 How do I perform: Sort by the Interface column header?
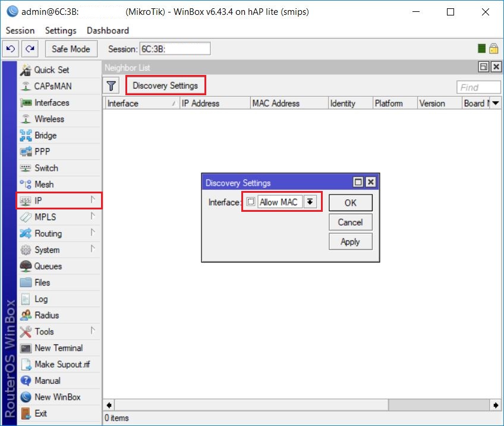tap(141, 104)
